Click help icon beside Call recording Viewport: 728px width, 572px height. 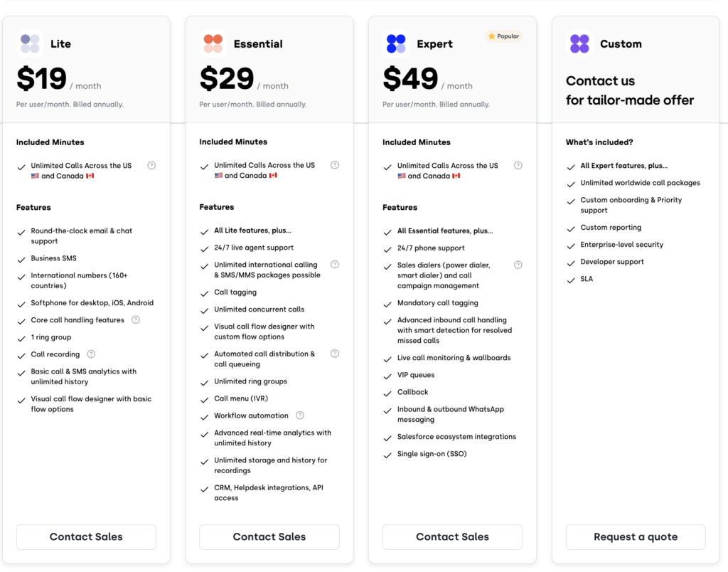point(91,354)
